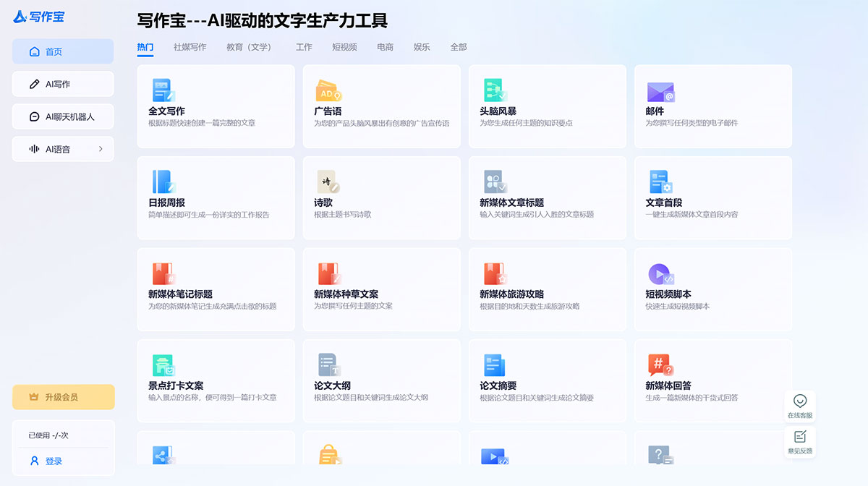Open the 全部 tab to view all tools

(459, 46)
